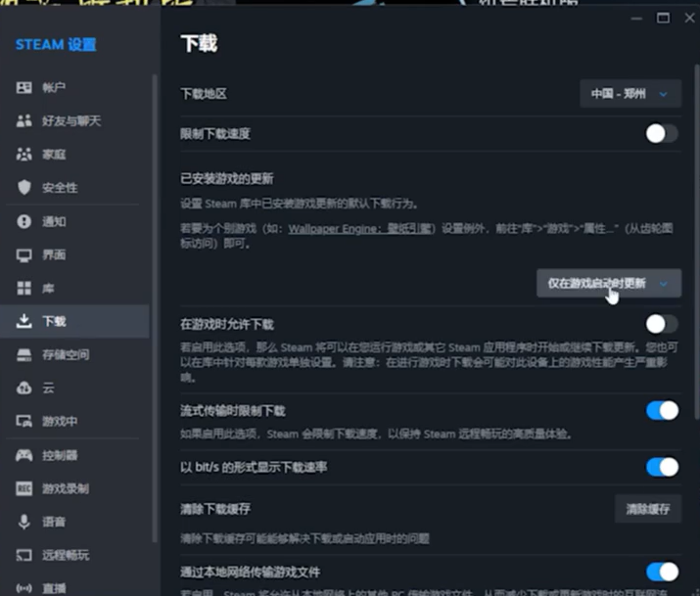Toggle 通过本地网络传输游戏文件 switch
This screenshot has height=596, width=700.
(x=662, y=572)
